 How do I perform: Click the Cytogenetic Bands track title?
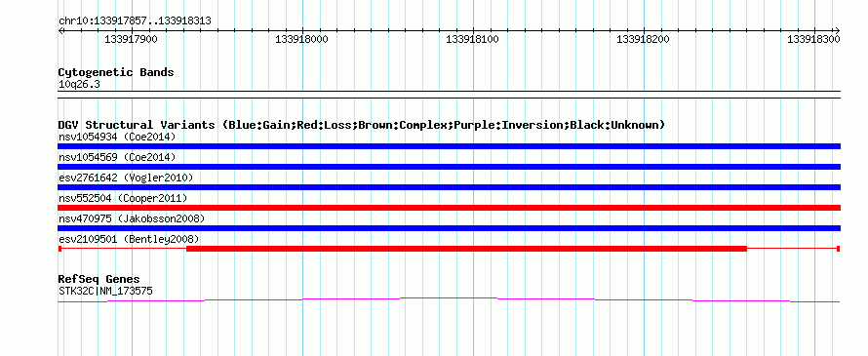click(116, 72)
